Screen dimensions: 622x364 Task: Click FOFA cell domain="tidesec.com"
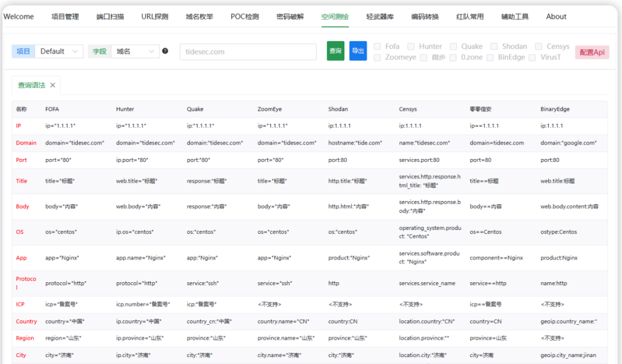tap(74, 143)
